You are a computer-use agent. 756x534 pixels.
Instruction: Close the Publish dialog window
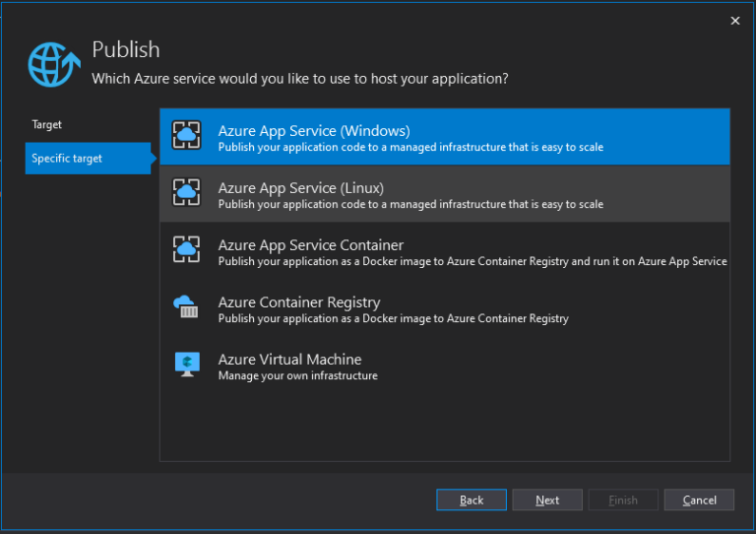[734, 21]
